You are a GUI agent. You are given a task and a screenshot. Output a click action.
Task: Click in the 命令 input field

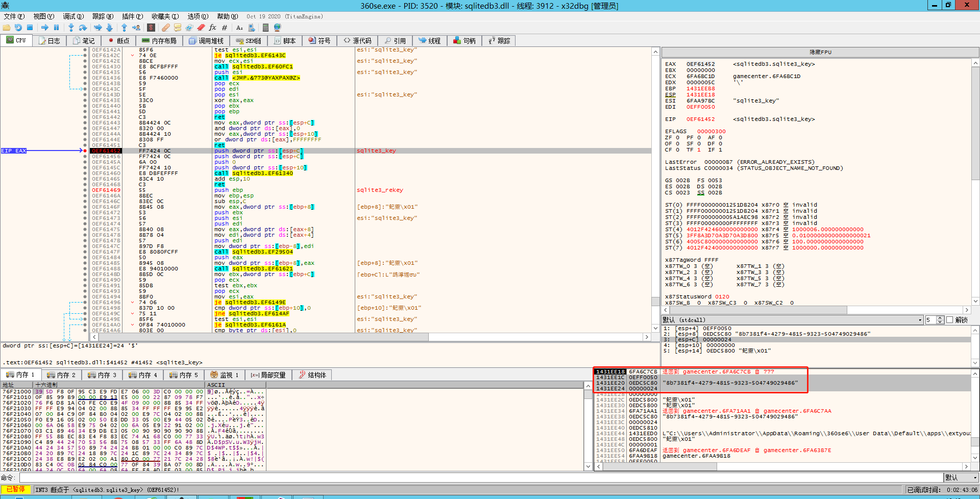coord(481,478)
